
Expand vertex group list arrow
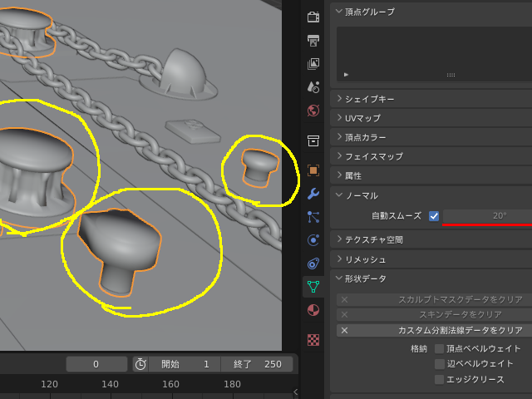pyautogui.click(x=346, y=75)
